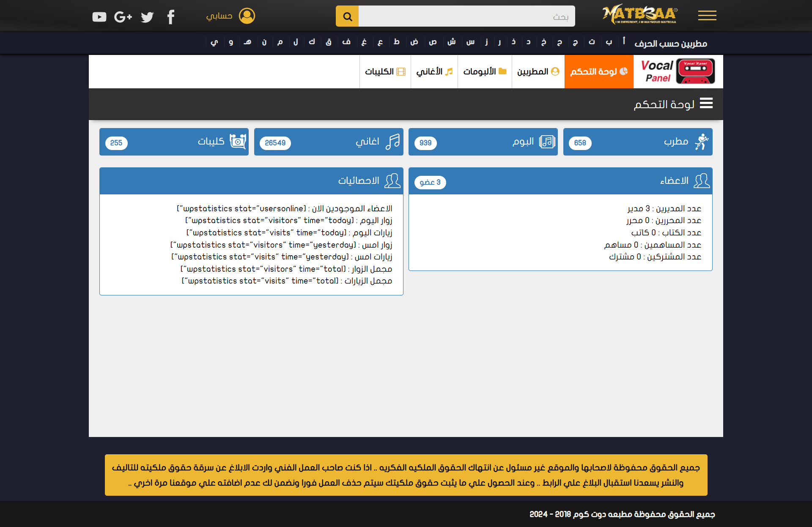Go to the الأغاني tab
The height and width of the screenshot is (527, 812).
point(434,71)
